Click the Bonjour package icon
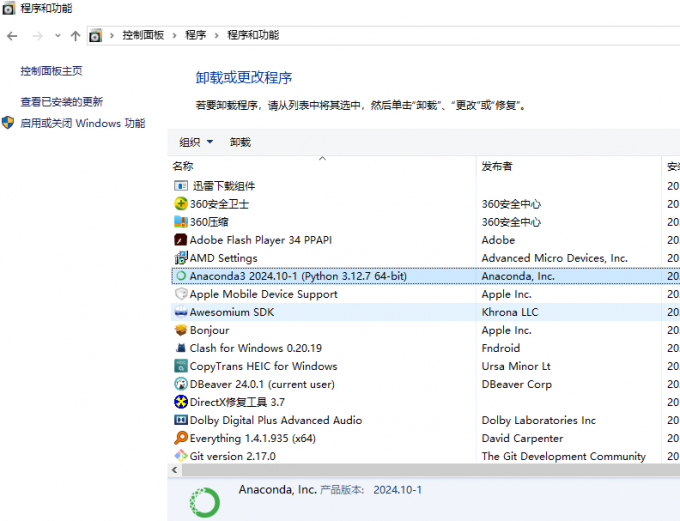The width and height of the screenshot is (680, 521). 181,330
